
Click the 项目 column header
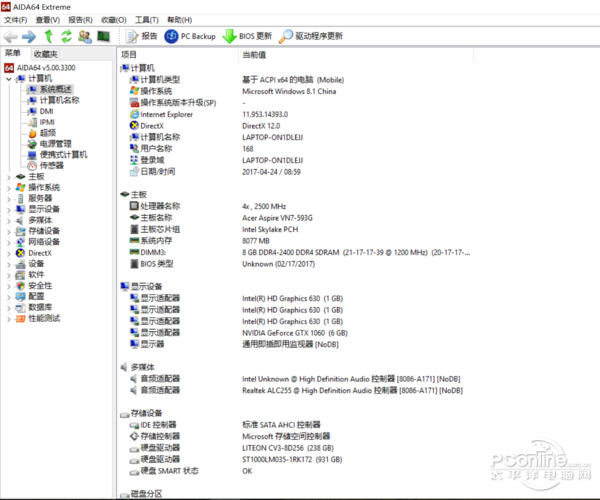click(x=129, y=55)
